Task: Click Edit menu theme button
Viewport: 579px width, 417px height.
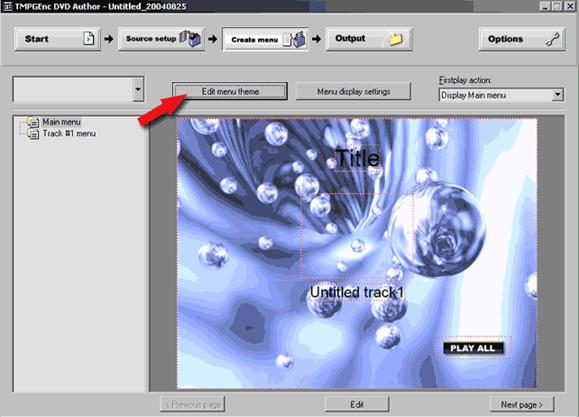Action: [230, 91]
